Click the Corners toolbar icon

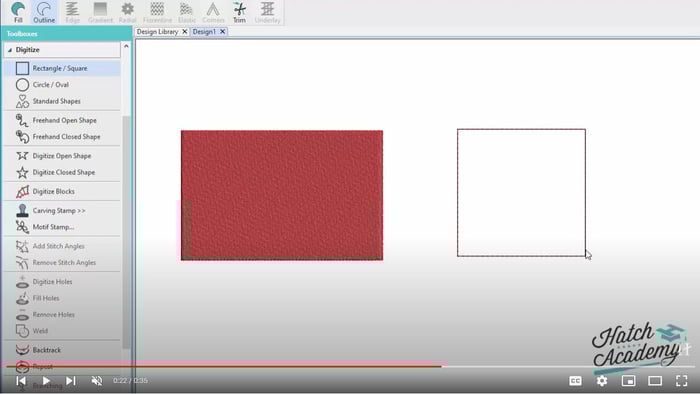(x=213, y=12)
